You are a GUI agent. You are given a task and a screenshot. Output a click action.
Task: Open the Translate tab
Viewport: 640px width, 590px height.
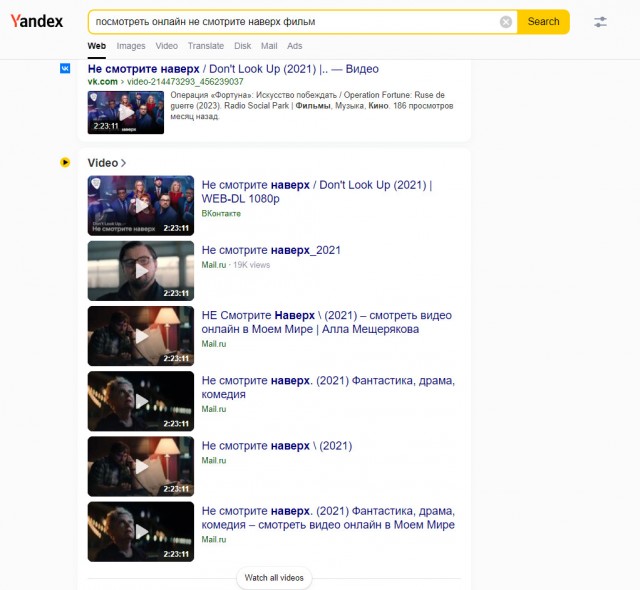tap(206, 46)
